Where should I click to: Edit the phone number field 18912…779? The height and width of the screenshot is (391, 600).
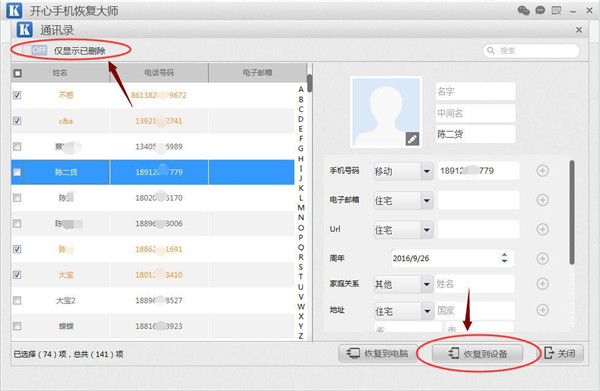tap(479, 171)
